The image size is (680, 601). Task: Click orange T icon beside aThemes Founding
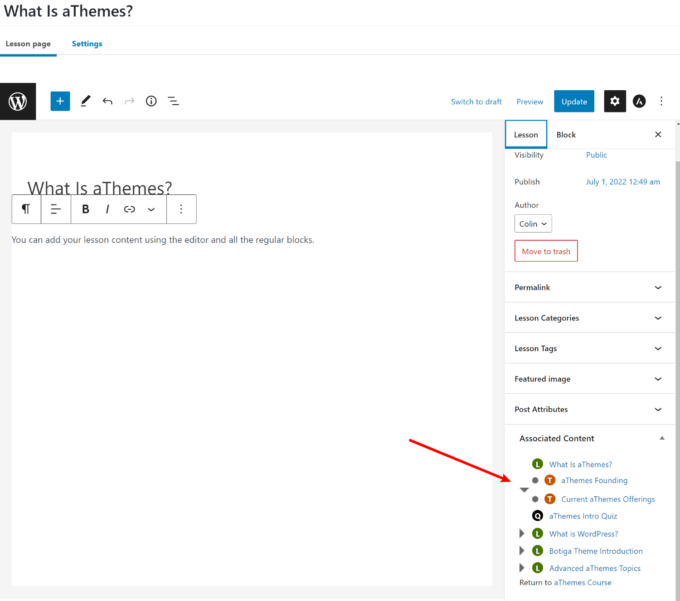point(549,480)
